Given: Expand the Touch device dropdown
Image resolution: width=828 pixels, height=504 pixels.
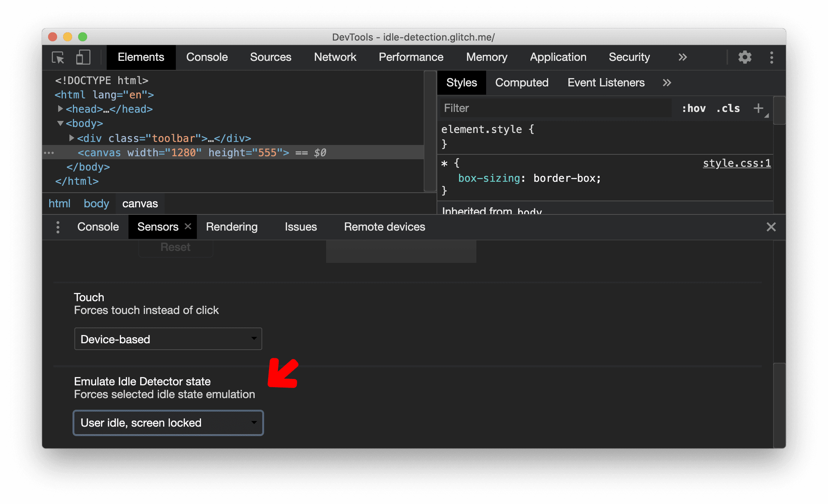Looking at the screenshot, I should pos(168,338).
